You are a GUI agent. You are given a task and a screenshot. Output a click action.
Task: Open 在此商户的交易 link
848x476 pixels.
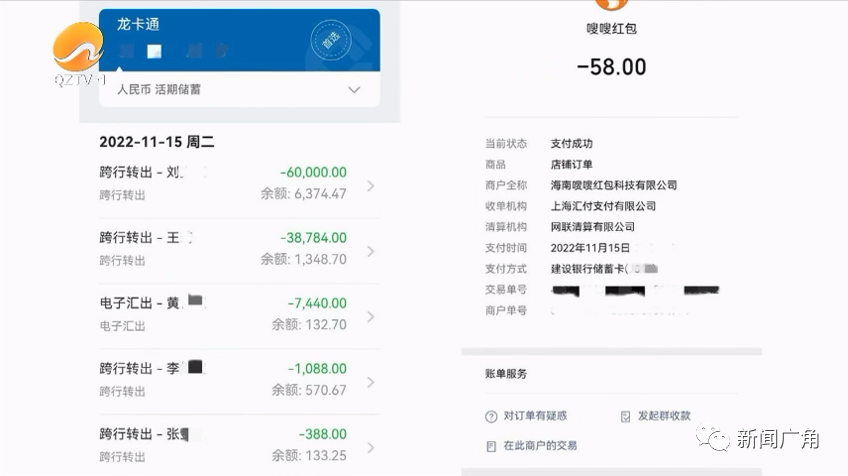[x=540, y=446]
